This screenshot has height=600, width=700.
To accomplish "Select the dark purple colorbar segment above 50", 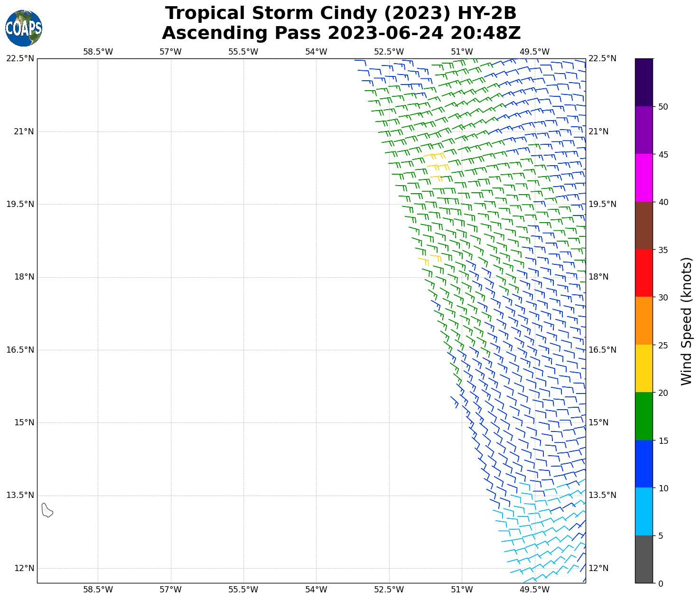I will [644, 82].
